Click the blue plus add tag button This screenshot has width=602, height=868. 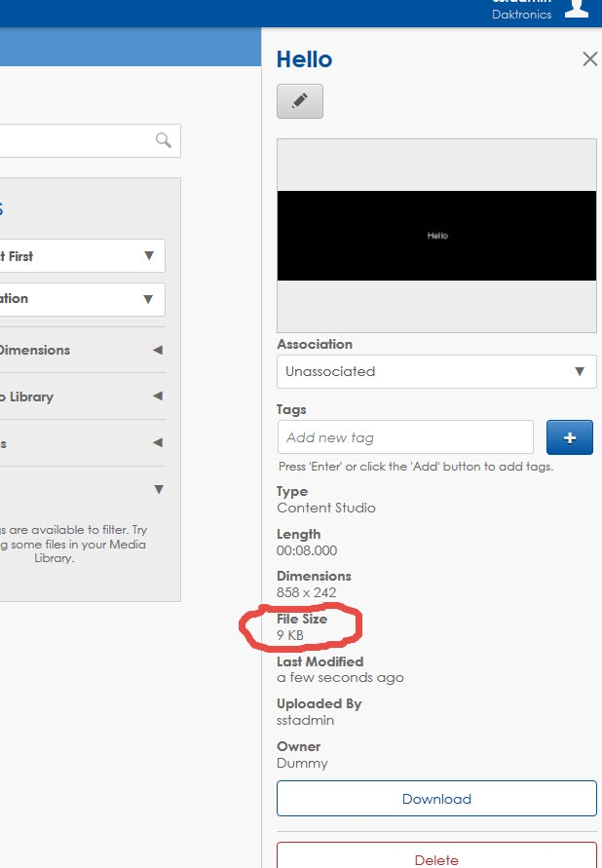(570, 437)
